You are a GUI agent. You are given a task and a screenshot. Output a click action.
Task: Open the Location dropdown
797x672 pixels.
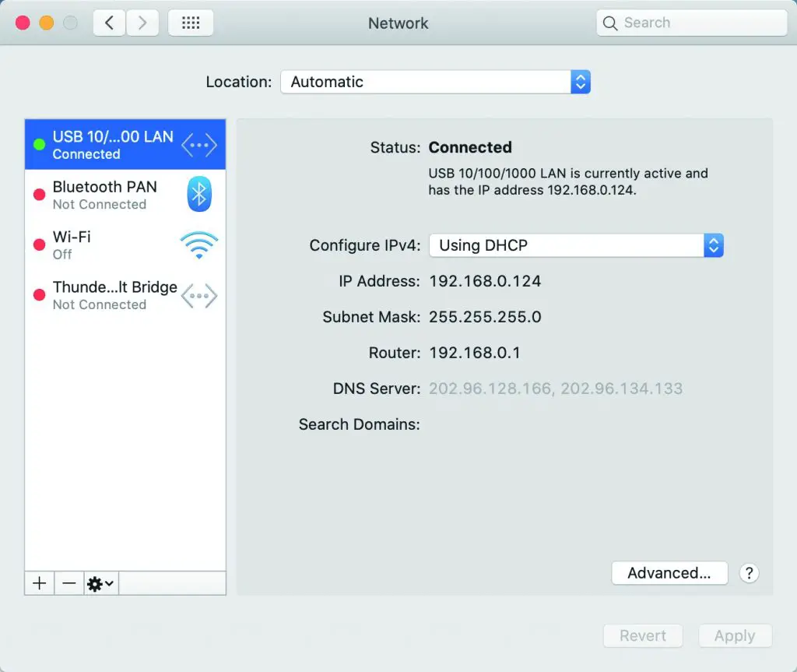pyautogui.click(x=436, y=82)
